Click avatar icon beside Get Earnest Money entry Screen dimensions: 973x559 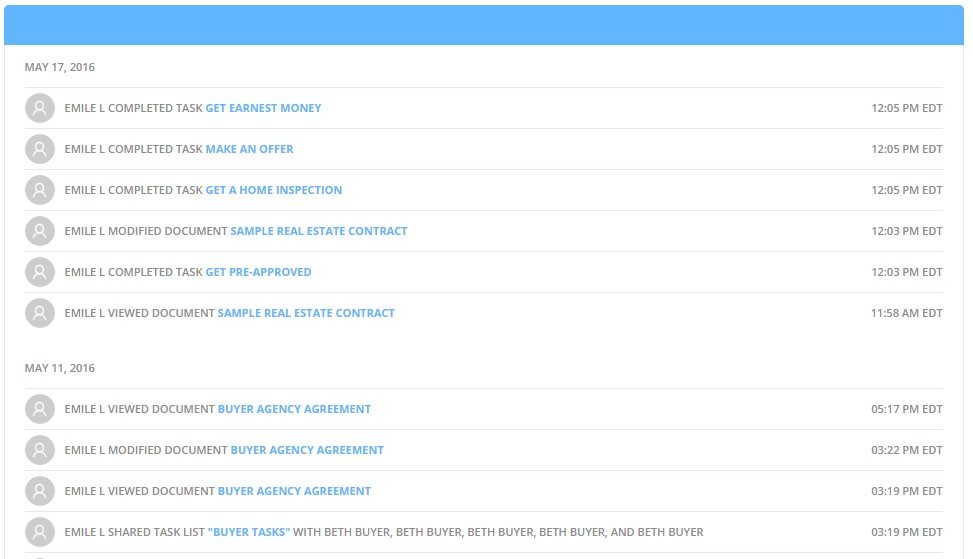(x=40, y=108)
